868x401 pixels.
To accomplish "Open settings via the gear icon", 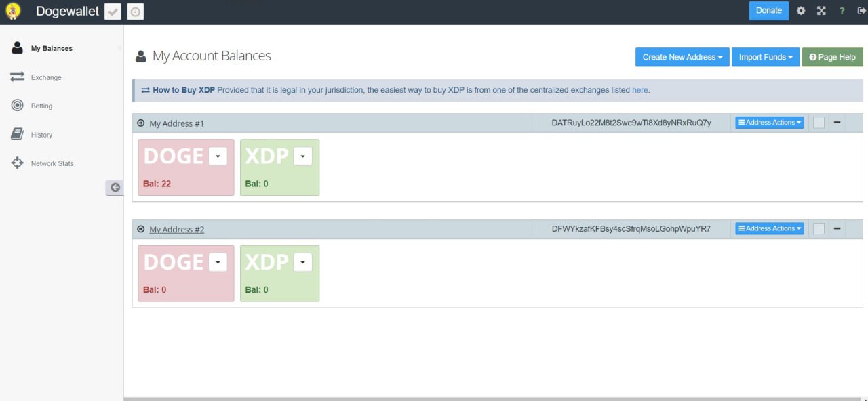I will coord(801,11).
